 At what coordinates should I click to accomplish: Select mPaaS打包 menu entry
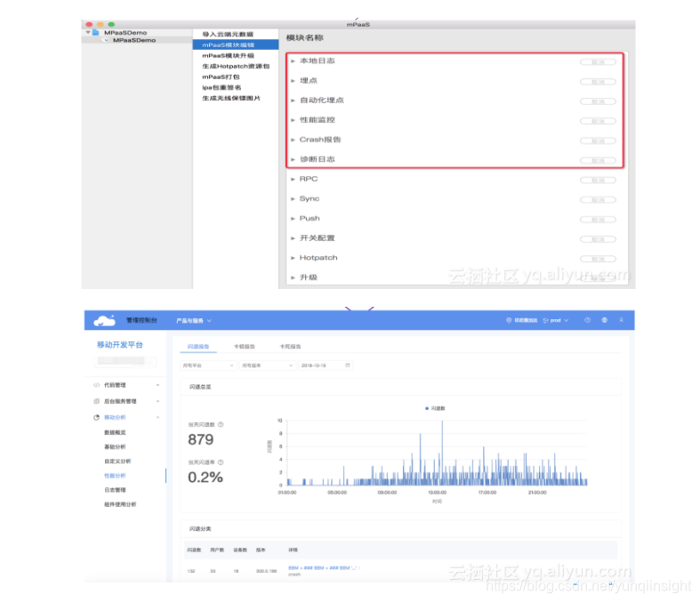[x=221, y=76]
